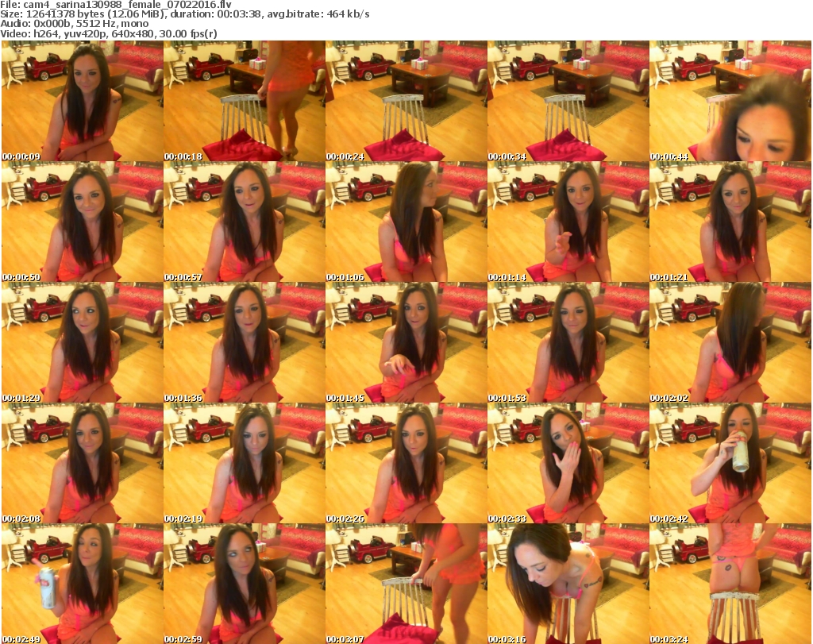Click the 'Audio: 0x000b, 5512 Hz, mono' line

(75, 23)
